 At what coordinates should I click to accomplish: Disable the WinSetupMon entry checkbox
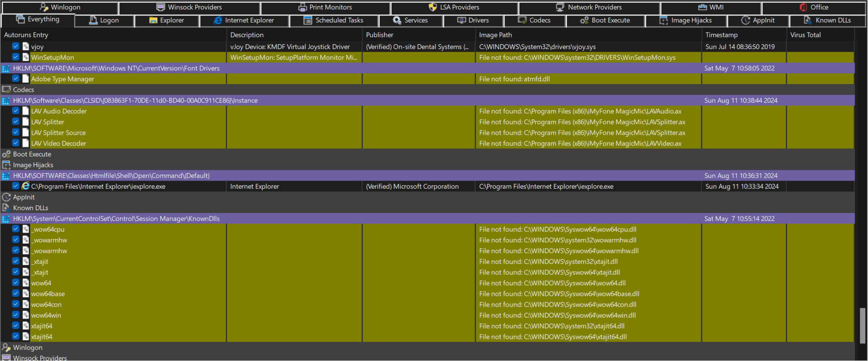point(16,57)
